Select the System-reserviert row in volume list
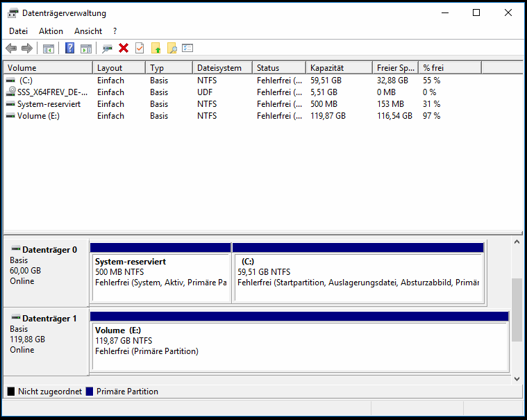Screen dimensions: 527x420 pyautogui.click(x=49, y=104)
